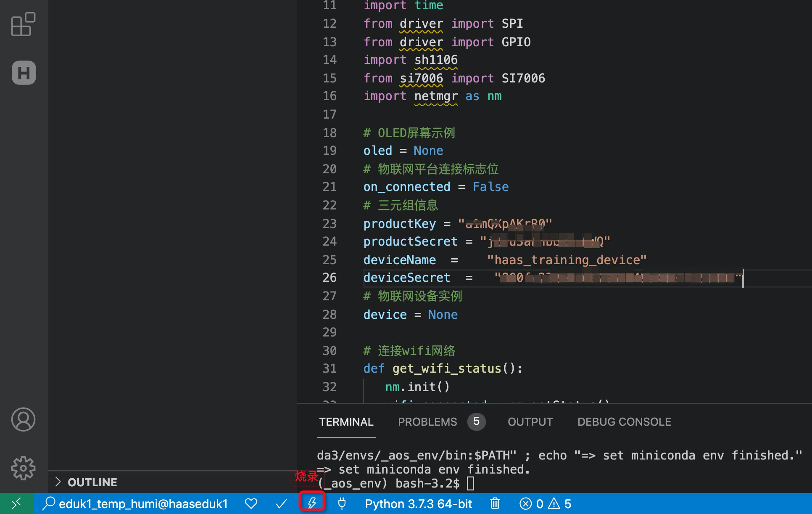
Task: Click the heart icon in status bar
Action: 251,503
